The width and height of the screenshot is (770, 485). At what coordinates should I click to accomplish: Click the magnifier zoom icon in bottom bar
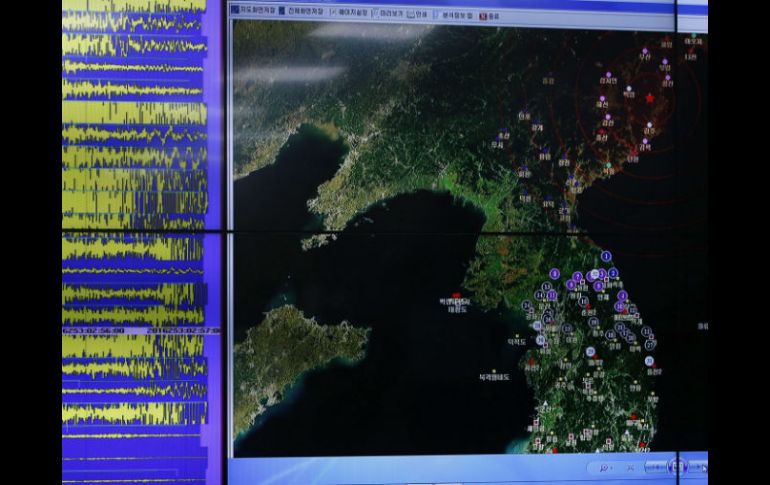(x=605, y=467)
